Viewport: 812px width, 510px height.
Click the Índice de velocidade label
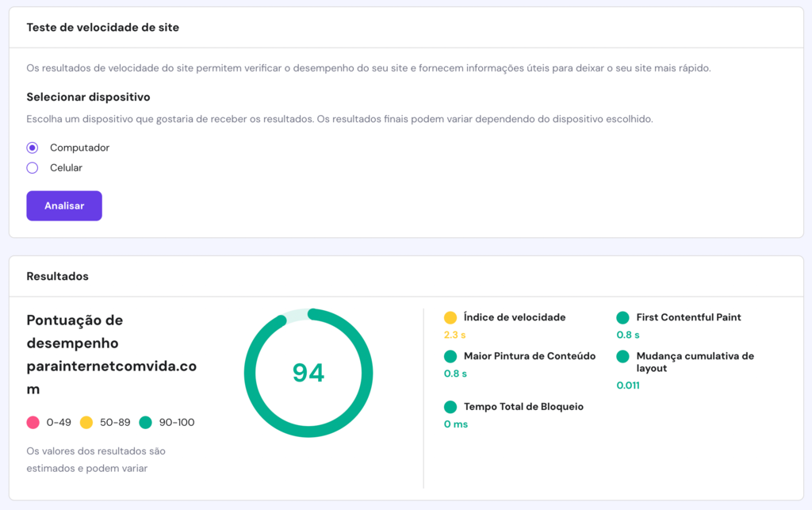(x=515, y=317)
